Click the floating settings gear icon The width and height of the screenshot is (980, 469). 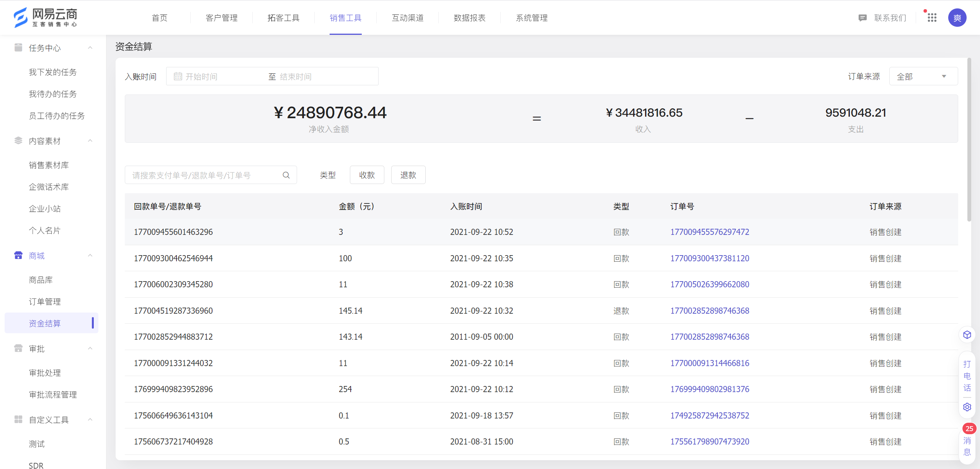(967, 407)
